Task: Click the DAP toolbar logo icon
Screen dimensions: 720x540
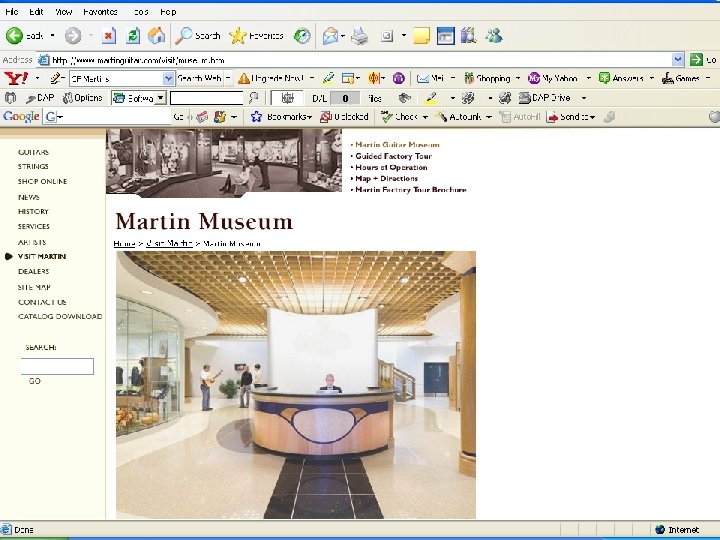Action: [x=10, y=98]
